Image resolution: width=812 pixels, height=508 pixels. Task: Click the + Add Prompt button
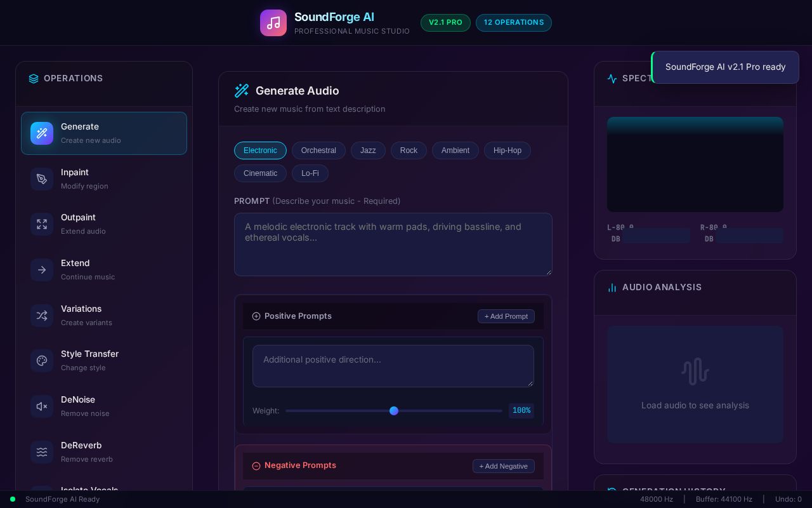(x=506, y=316)
